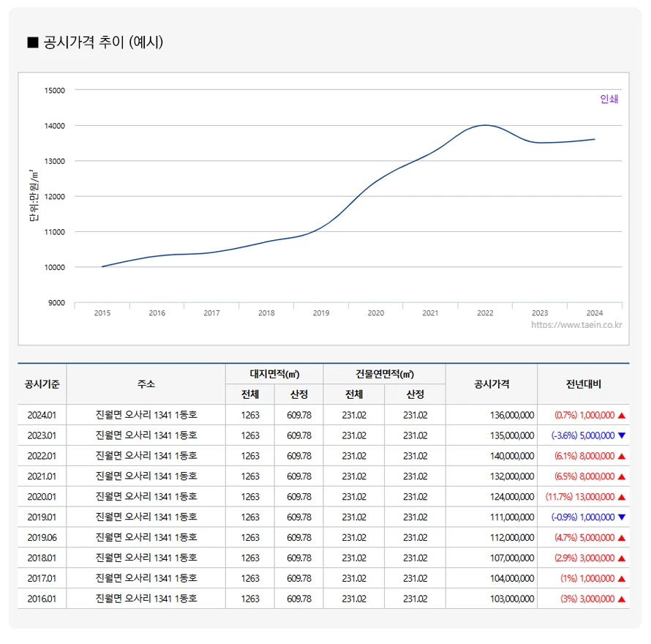Click the 건물연면적(㎡) header cell
The image size is (651, 644).
384,374
